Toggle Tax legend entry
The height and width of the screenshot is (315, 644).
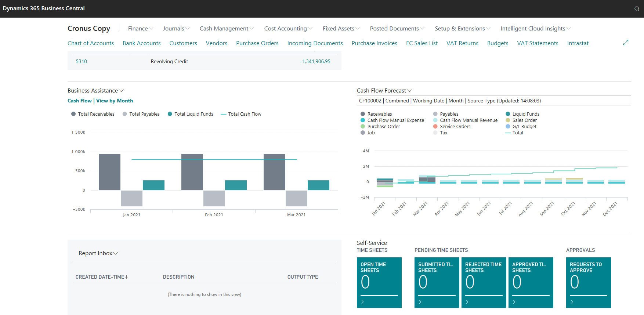click(440, 133)
